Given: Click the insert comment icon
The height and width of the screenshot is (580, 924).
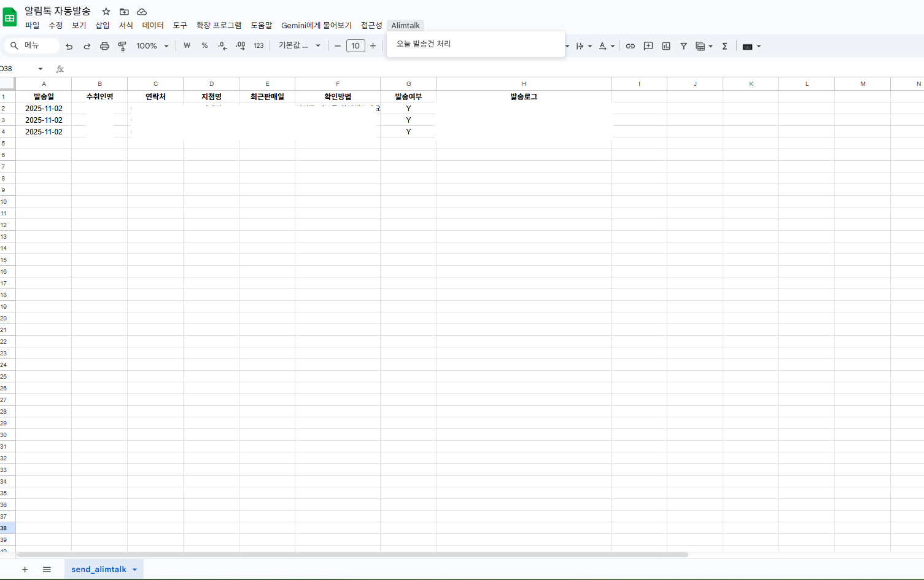Looking at the screenshot, I should pyautogui.click(x=648, y=46).
